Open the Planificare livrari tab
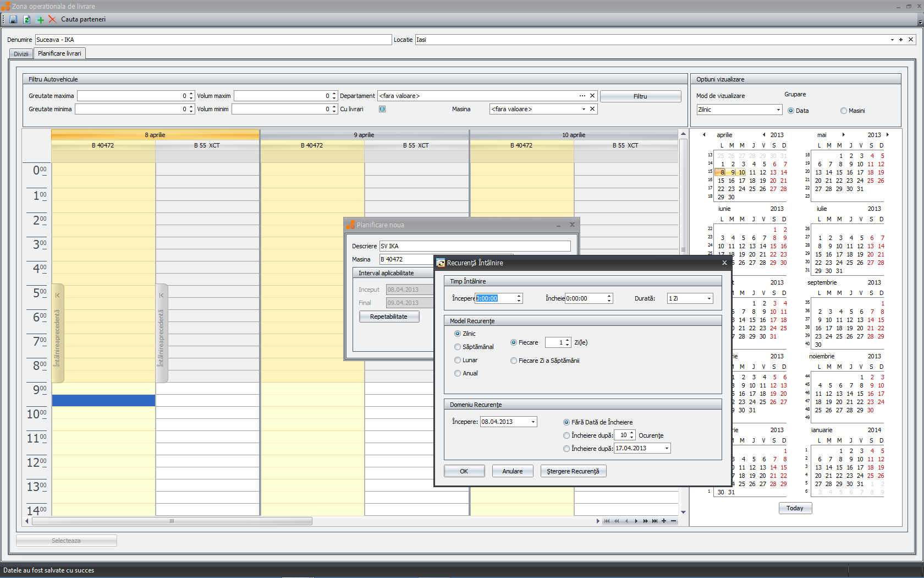Image resolution: width=924 pixels, height=578 pixels. (59, 53)
